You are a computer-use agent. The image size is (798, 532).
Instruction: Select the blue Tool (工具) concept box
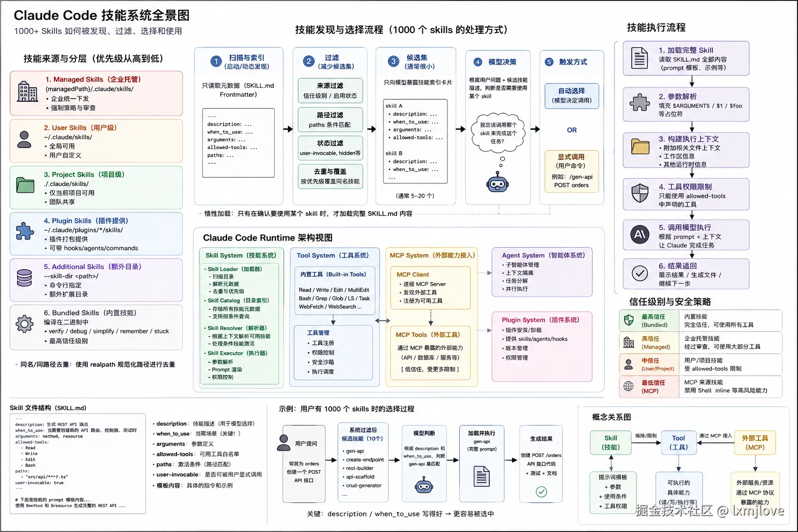click(x=679, y=443)
